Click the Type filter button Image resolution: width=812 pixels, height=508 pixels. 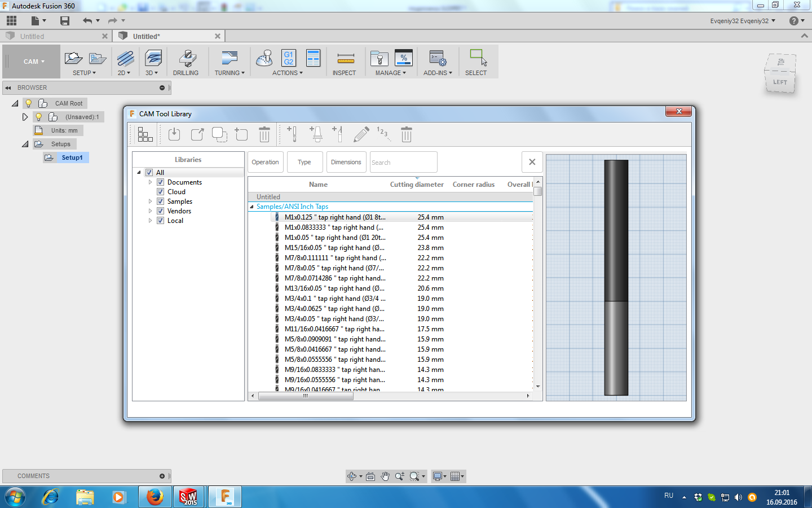point(305,162)
